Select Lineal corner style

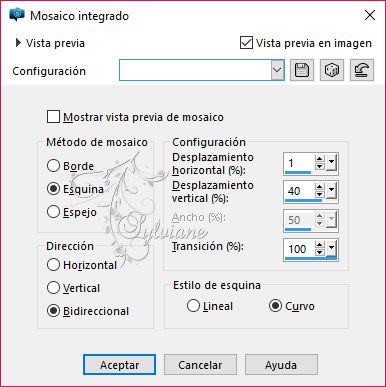pyautogui.click(x=193, y=306)
